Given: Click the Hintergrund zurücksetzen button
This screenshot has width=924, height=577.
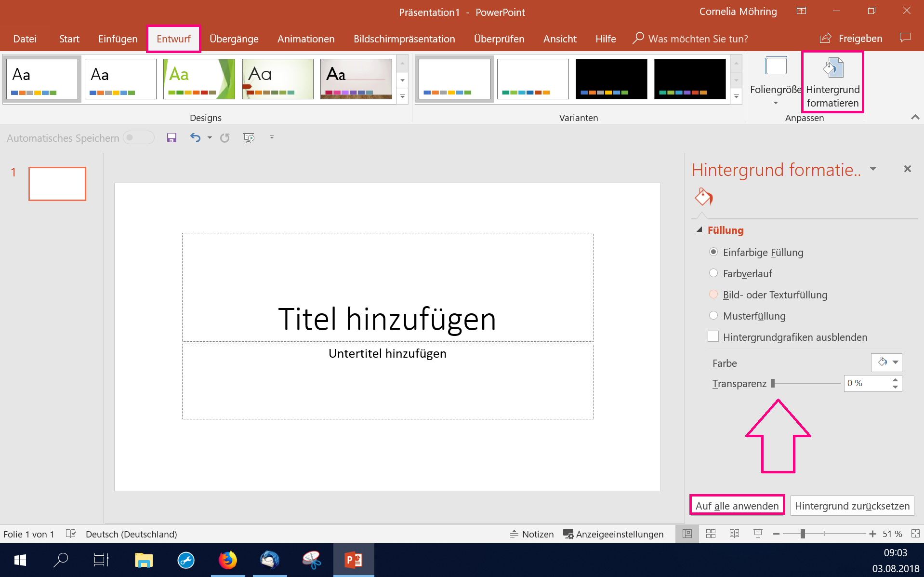Looking at the screenshot, I should (852, 506).
